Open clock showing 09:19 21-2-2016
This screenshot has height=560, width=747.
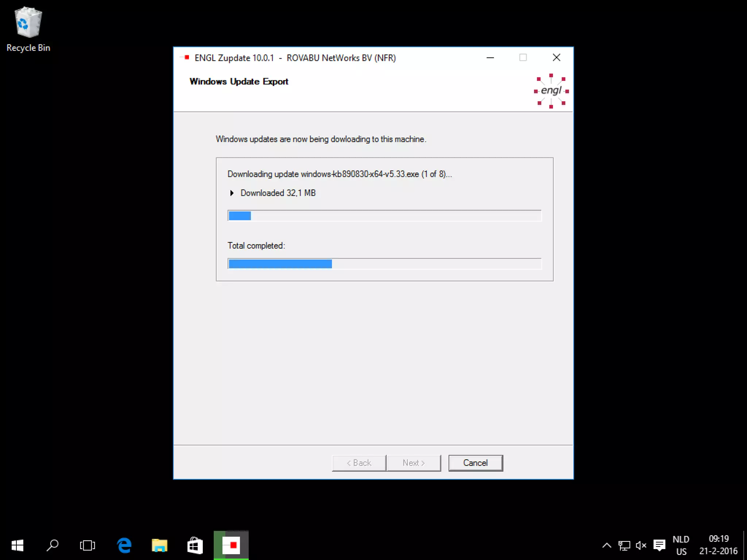click(719, 545)
